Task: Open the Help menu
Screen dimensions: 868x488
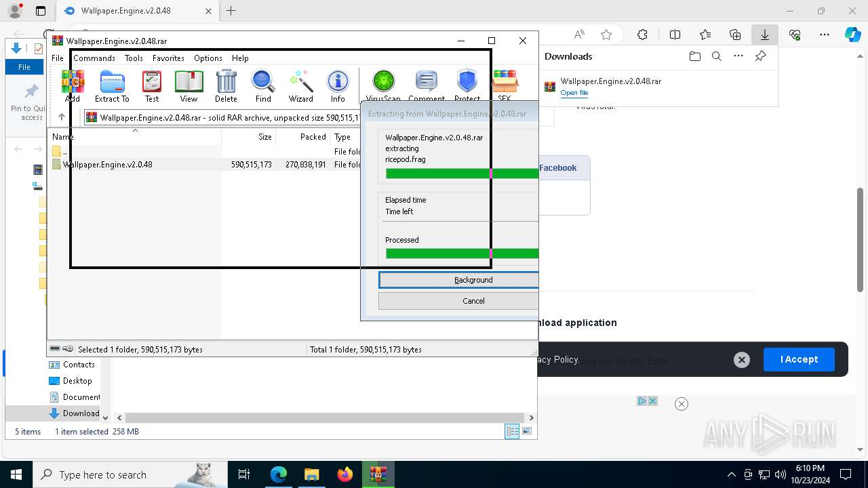Action: (x=240, y=58)
